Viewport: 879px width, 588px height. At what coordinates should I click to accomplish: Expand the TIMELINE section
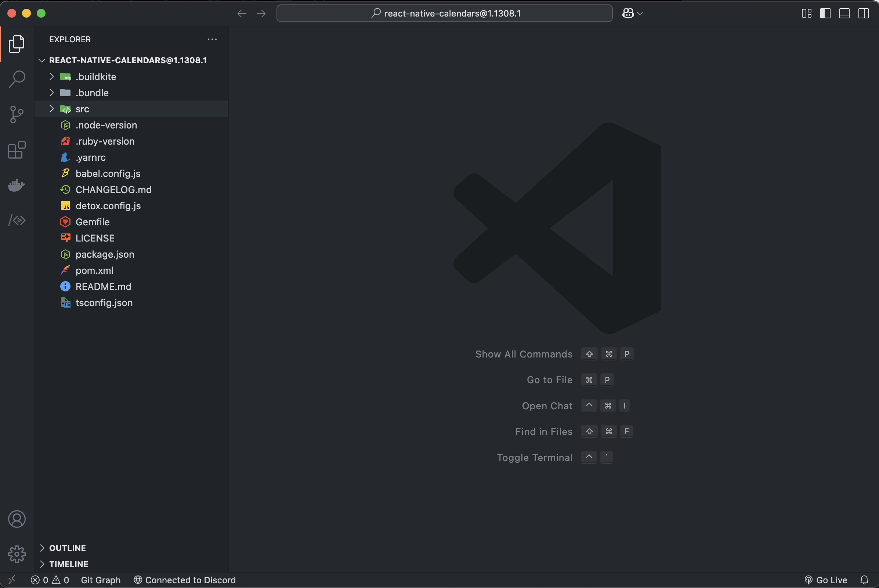click(69, 564)
